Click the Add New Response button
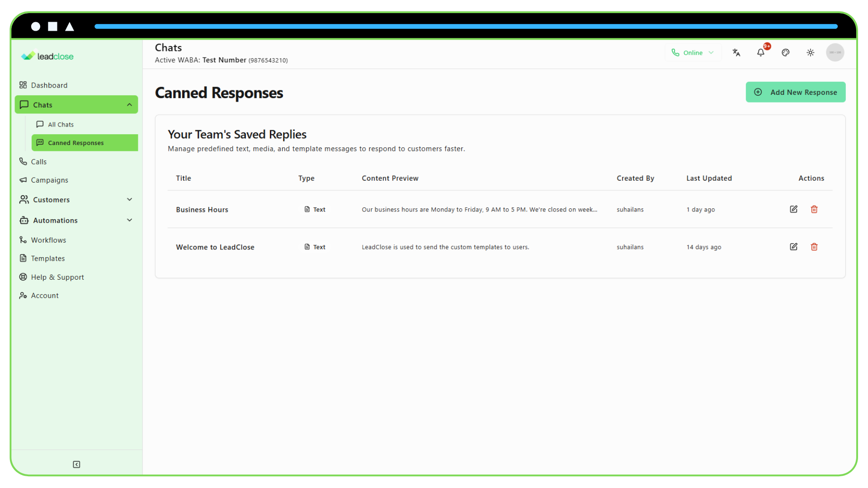Viewport: 868px width, 488px height. click(796, 92)
